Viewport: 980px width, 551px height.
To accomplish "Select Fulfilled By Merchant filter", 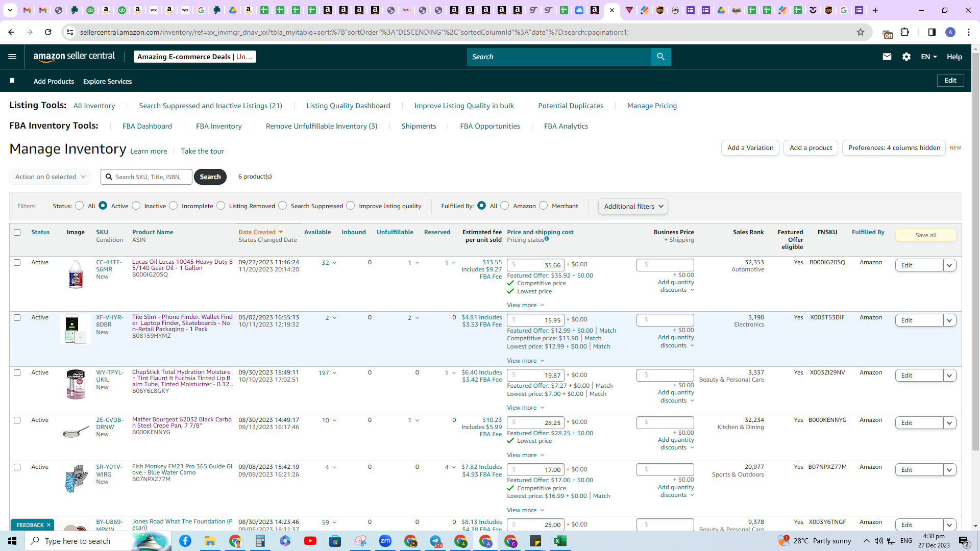I will [x=544, y=206].
